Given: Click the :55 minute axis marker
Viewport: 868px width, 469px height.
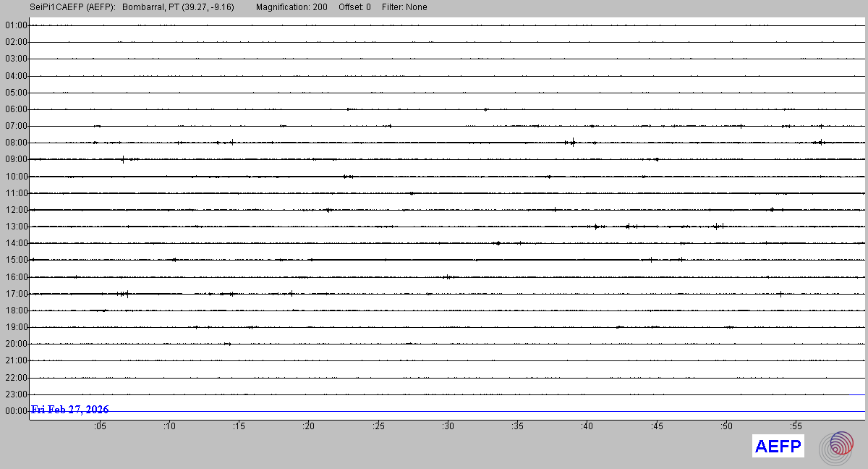Looking at the screenshot, I should pos(796,426).
